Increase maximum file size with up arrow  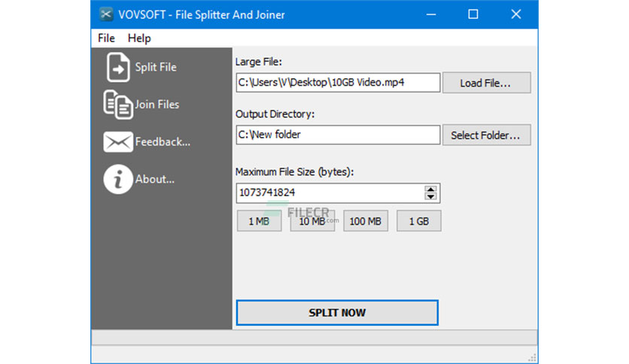pyautogui.click(x=431, y=190)
